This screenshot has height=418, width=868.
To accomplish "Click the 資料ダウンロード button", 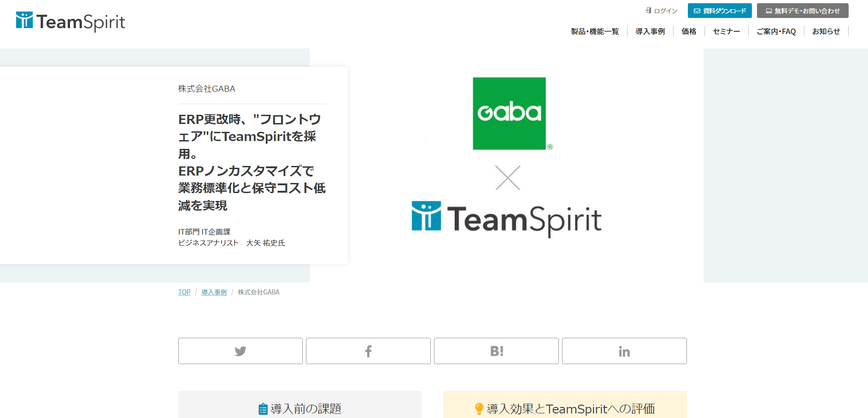I will point(720,11).
